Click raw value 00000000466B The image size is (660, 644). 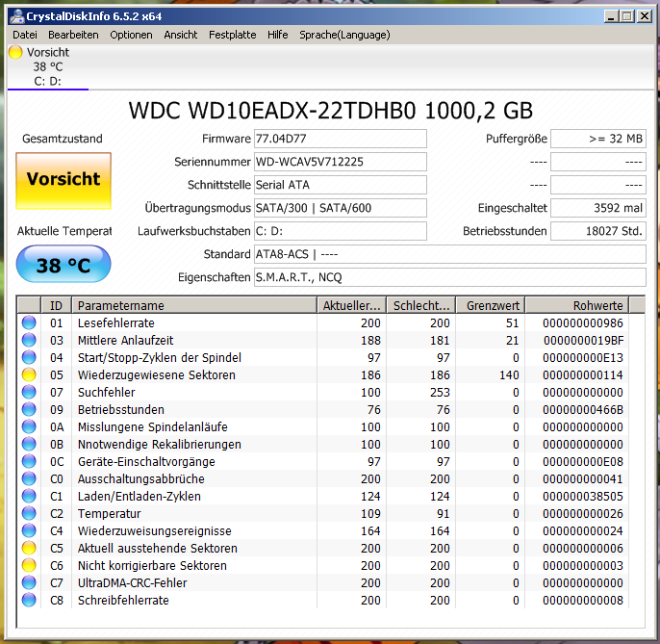pos(583,409)
